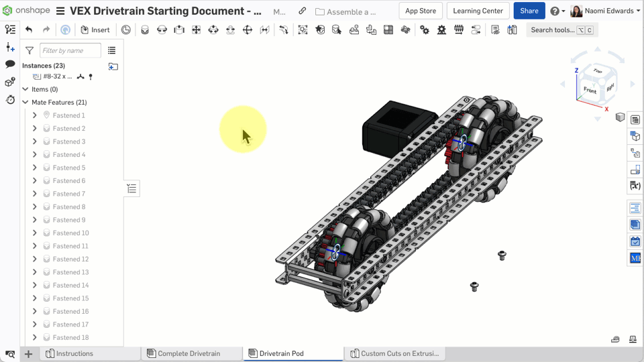
Task: Expand the Fastened 1 mate feature
Action: [x=35, y=115]
